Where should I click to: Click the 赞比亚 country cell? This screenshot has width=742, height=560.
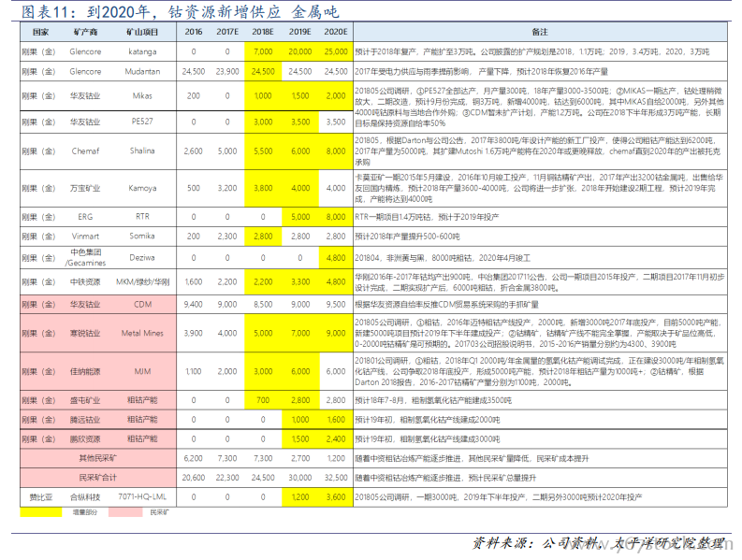tap(40, 497)
